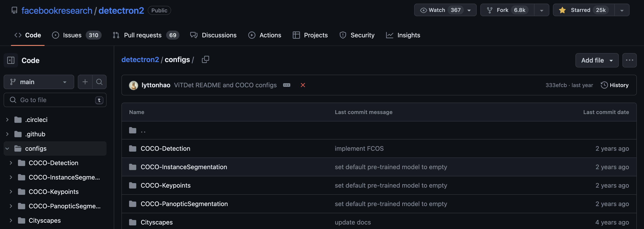Focus the Go to file search field

click(x=55, y=100)
